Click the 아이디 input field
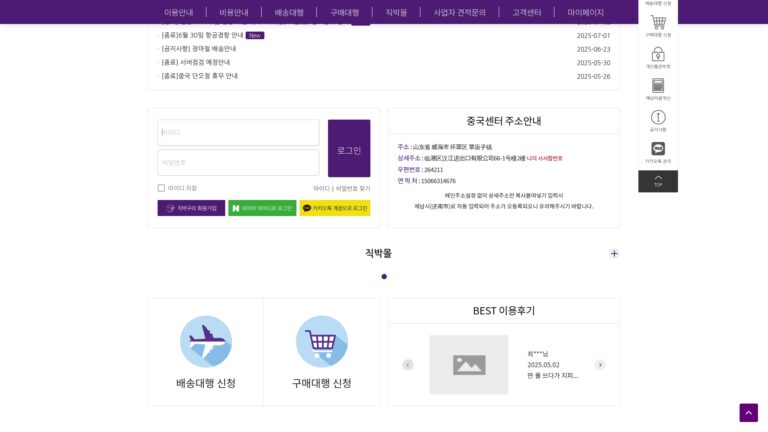Viewport: 768px width, 432px height. (238, 133)
